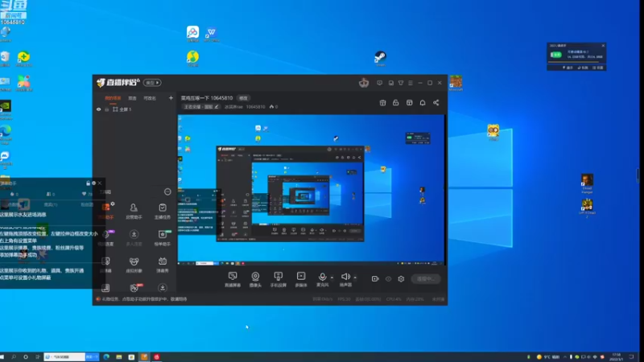644x362 pixels.
Task: Add the 摄像头 camera source
Action: pos(255,279)
